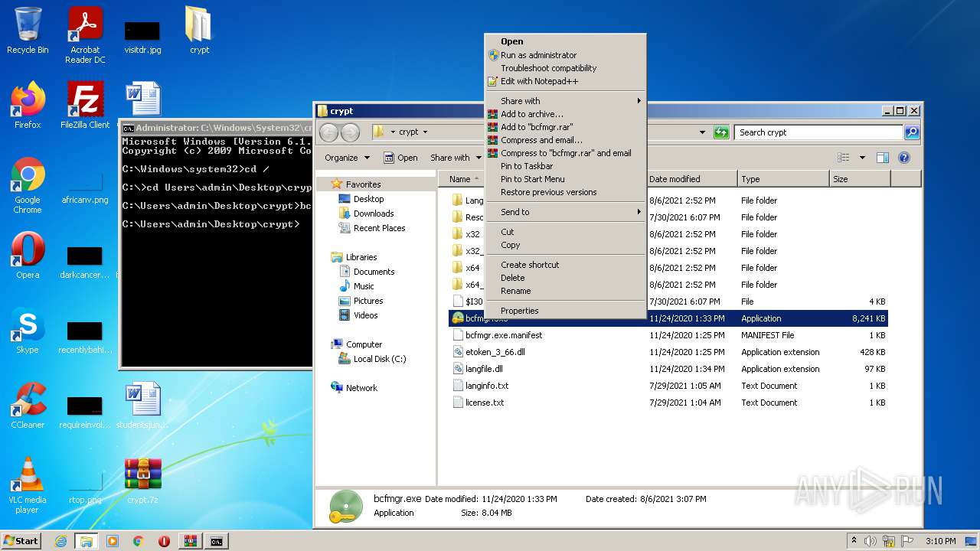This screenshot has height=551, width=980.
Task: Expand the Share with submenu arrow
Action: pyautogui.click(x=639, y=101)
